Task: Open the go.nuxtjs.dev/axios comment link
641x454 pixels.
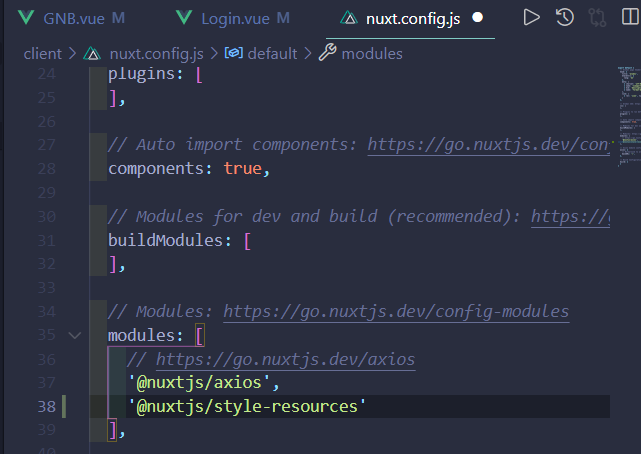Action: point(285,360)
